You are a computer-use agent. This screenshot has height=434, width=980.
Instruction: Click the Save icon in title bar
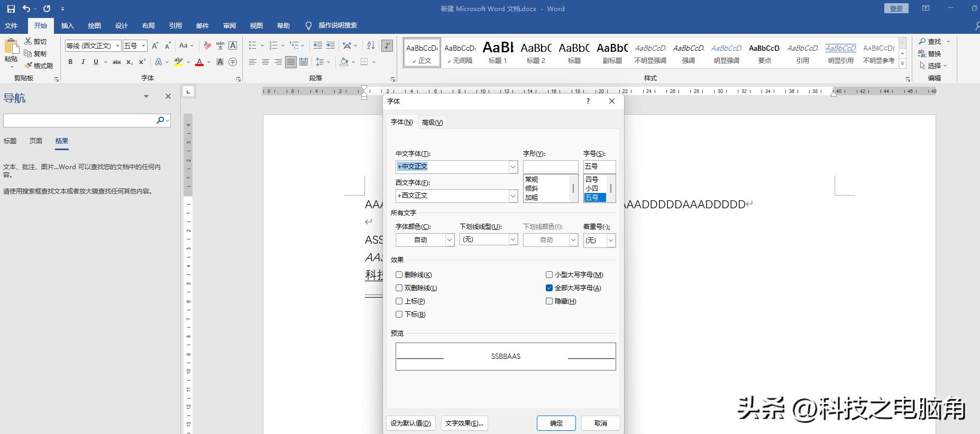click(x=11, y=8)
